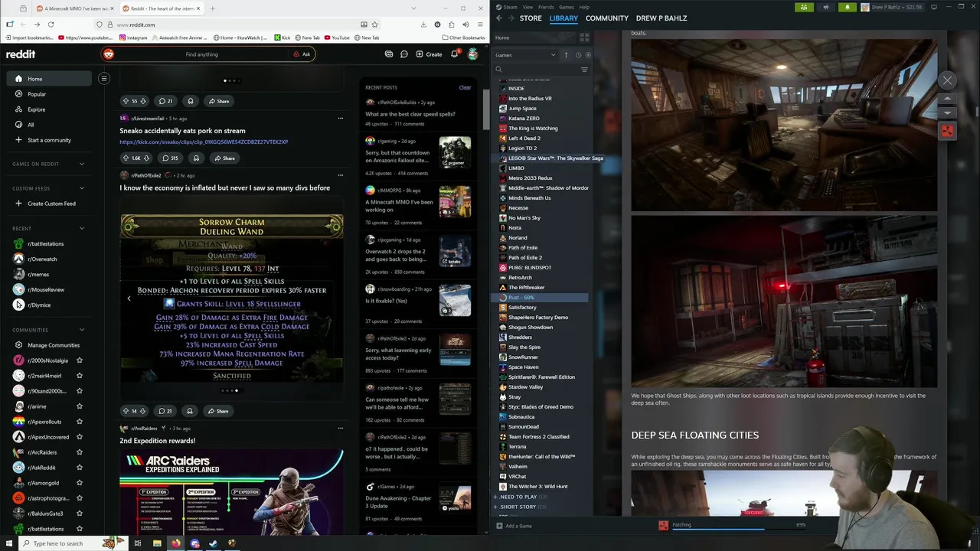Viewport: 980px width, 551px height.
Task: Open Steam announcements megaphone icon
Action: tap(826, 7)
